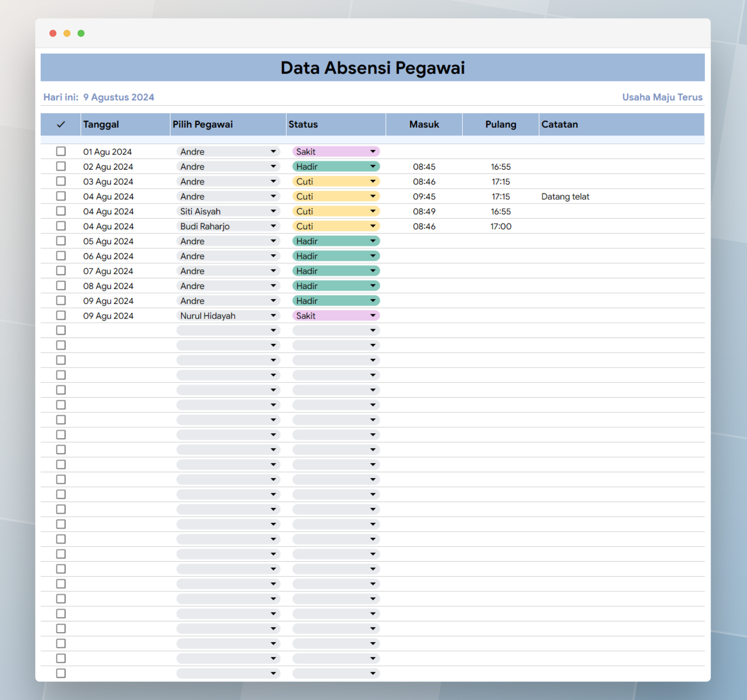
Task: Check the box on the 02 Agu 2024 row
Action: pos(61,166)
